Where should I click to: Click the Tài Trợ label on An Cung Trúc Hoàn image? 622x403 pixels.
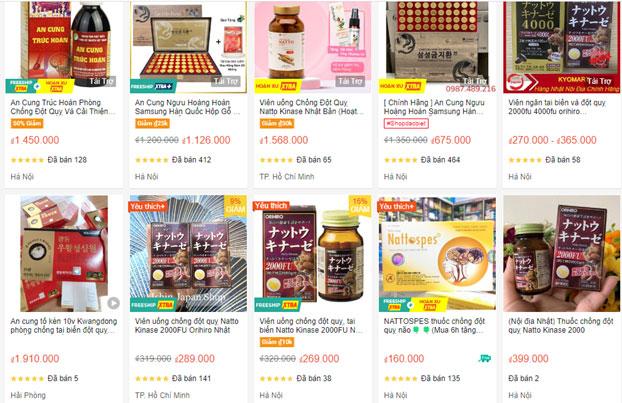[102, 81]
